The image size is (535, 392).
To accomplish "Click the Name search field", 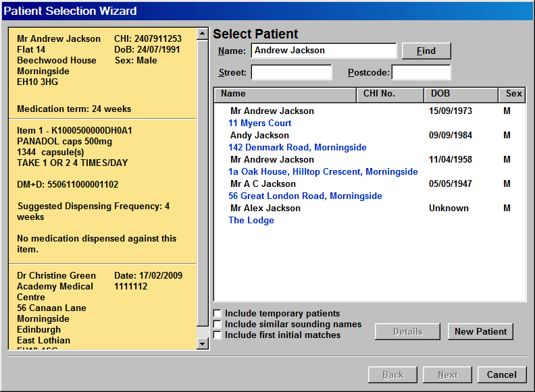I will [323, 51].
